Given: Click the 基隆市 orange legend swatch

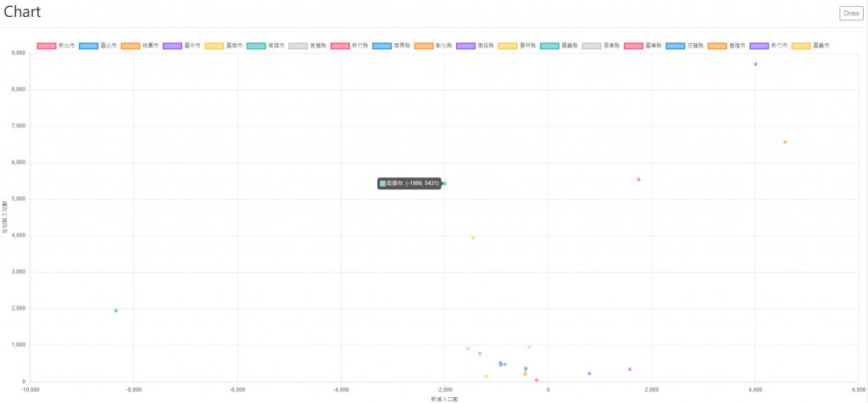Looking at the screenshot, I should click(717, 46).
